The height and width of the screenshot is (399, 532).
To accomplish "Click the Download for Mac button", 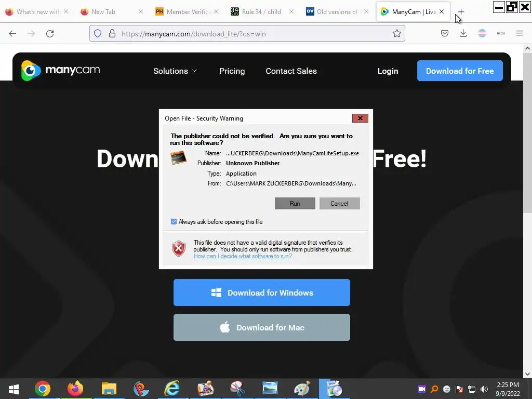I will coord(262,327).
